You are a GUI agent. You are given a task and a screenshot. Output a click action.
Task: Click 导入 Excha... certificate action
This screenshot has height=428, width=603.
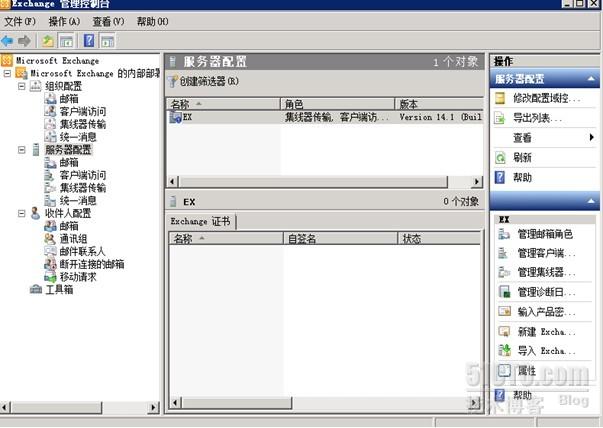(x=545, y=351)
